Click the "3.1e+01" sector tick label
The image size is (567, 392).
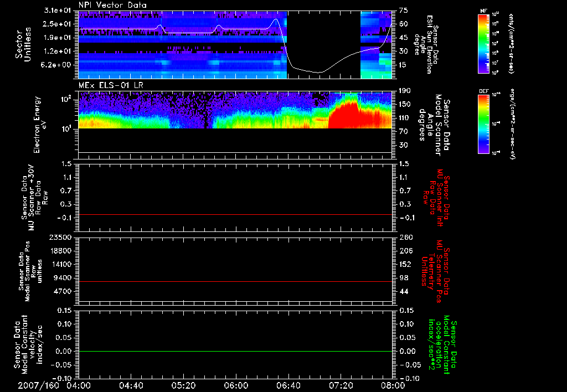[x=58, y=11]
